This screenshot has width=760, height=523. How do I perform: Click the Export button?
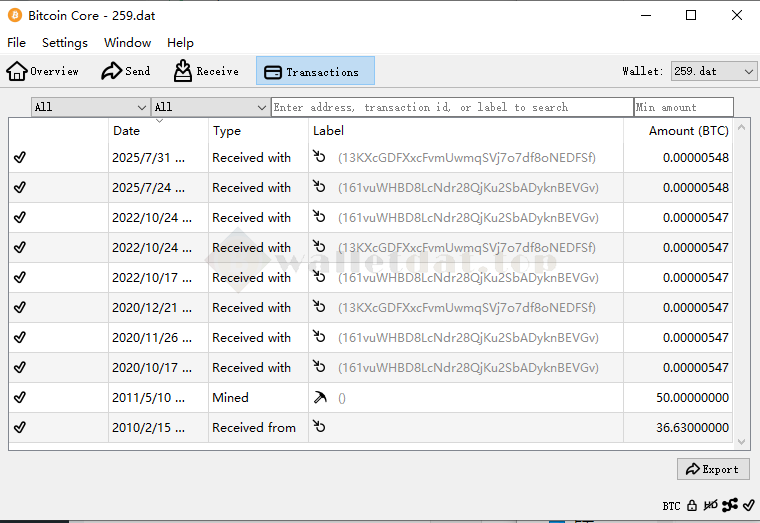(x=711, y=469)
